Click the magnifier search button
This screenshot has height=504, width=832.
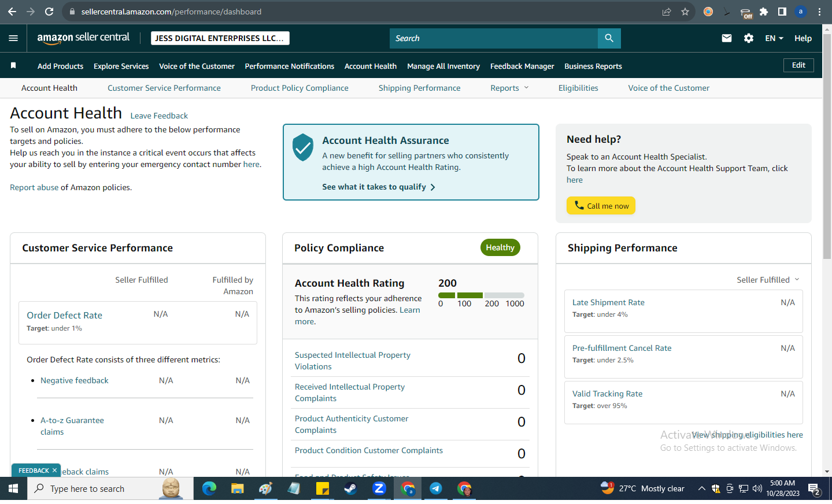pyautogui.click(x=609, y=38)
